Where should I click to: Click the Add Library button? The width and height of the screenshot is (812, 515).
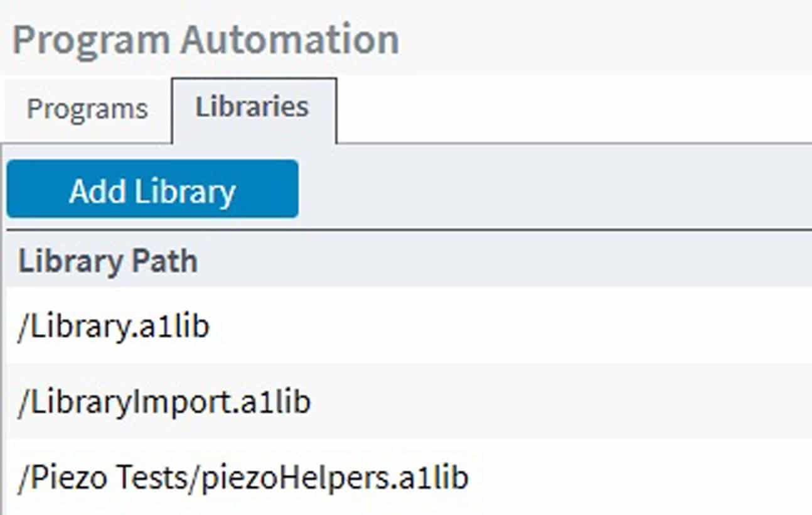(x=152, y=190)
